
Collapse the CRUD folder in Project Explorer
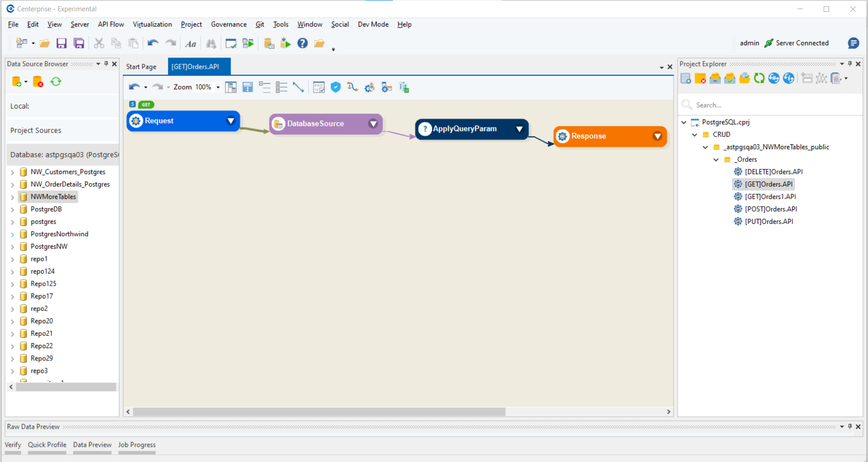(x=694, y=135)
